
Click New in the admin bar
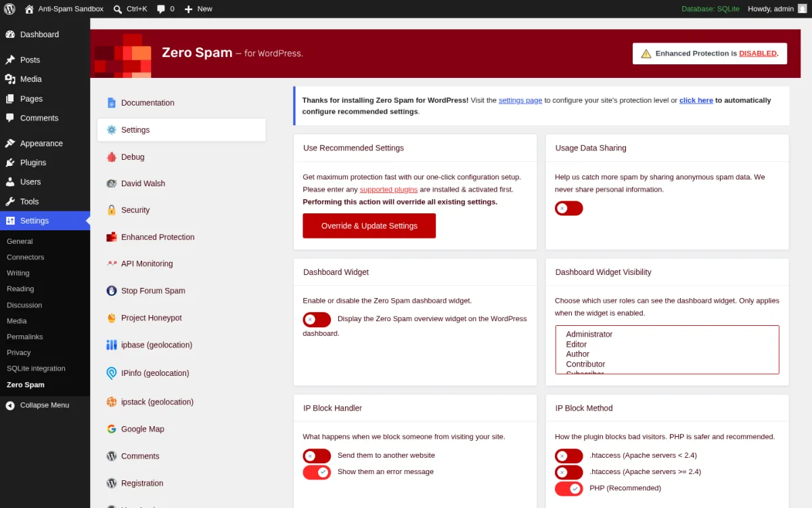click(x=198, y=9)
